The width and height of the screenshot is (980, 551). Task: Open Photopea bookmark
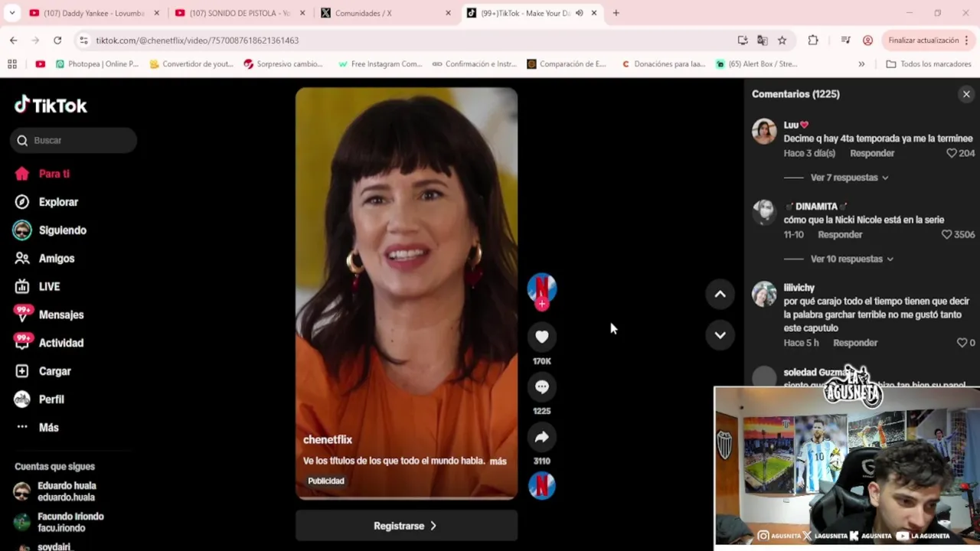[97, 64]
